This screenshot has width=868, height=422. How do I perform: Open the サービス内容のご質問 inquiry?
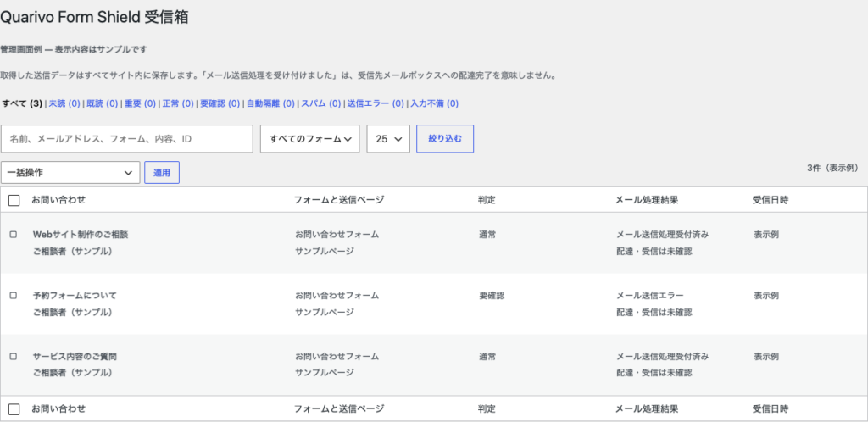coord(75,357)
